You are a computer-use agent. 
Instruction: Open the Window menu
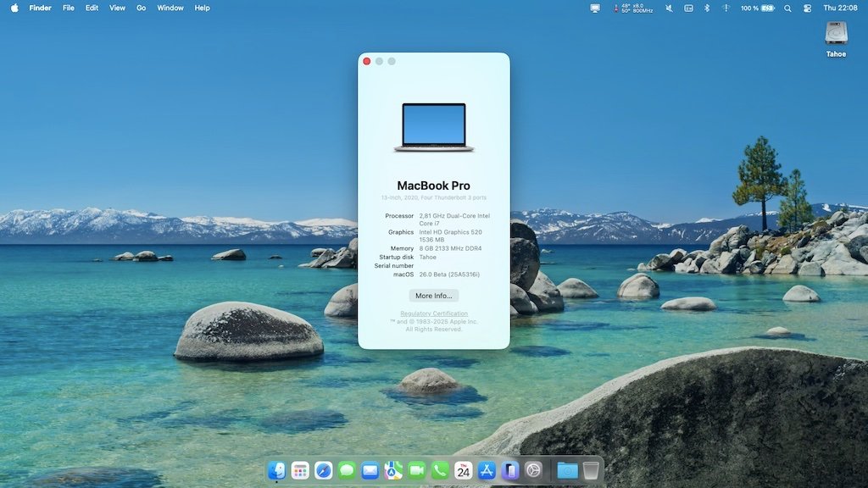pos(170,8)
